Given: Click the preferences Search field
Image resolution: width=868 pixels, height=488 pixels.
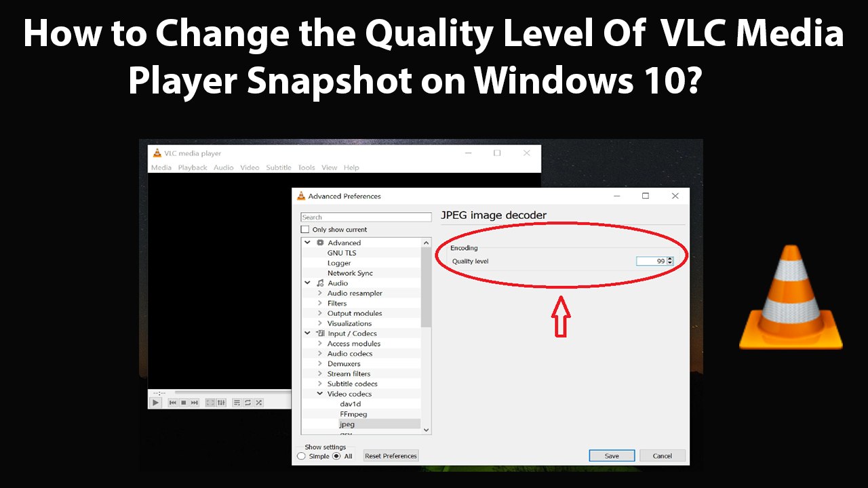Looking at the screenshot, I should (x=366, y=217).
